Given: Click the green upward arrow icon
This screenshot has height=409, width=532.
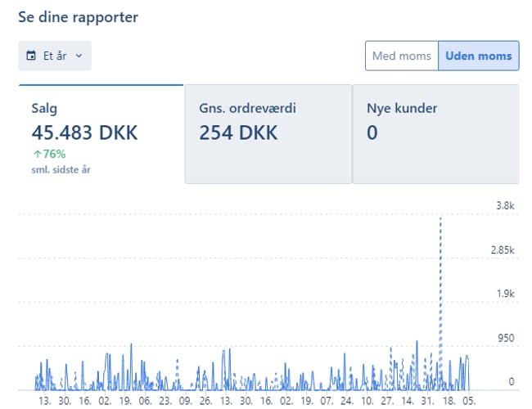Looking at the screenshot, I should (x=36, y=154).
